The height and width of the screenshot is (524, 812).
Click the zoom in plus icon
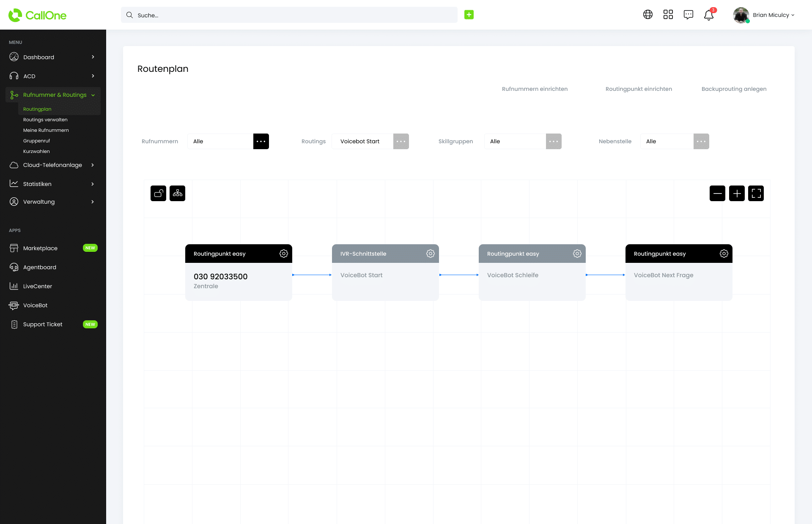[737, 193]
